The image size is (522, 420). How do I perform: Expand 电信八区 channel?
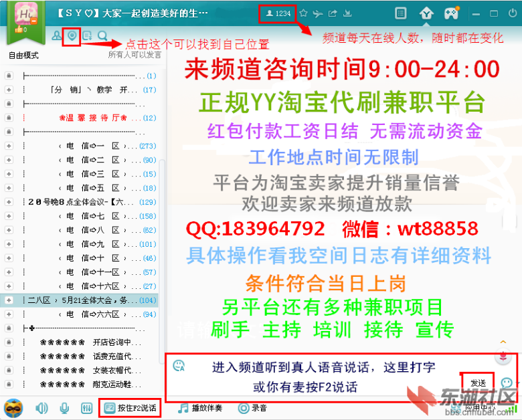9,230
